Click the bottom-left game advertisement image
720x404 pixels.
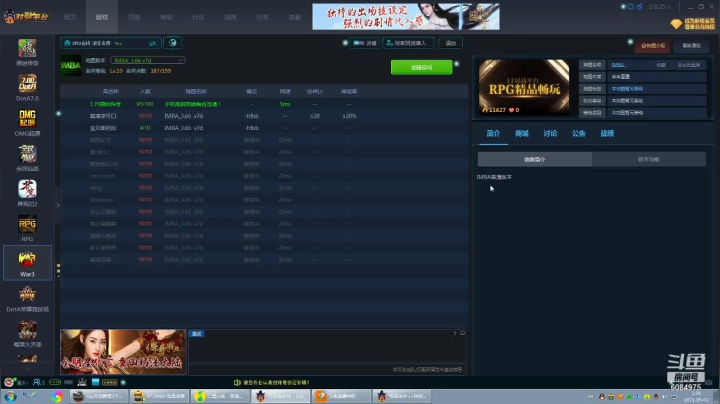[x=123, y=352]
